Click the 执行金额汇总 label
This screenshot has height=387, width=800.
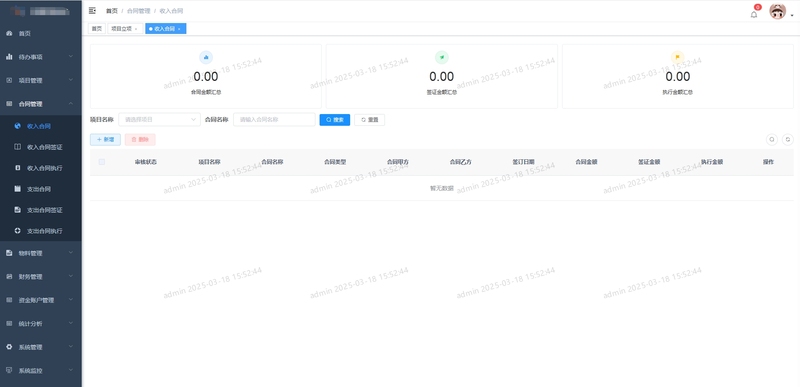(x=678, y=92)
